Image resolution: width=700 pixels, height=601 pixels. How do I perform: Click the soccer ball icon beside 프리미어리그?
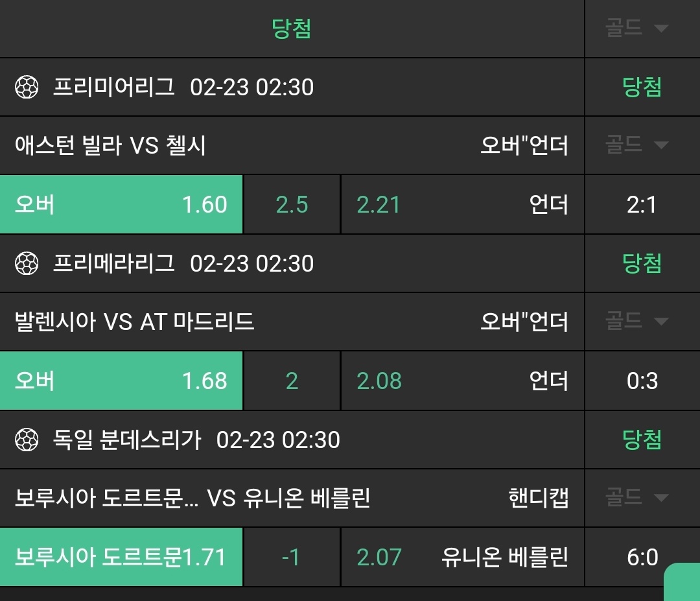coord(27,87)
